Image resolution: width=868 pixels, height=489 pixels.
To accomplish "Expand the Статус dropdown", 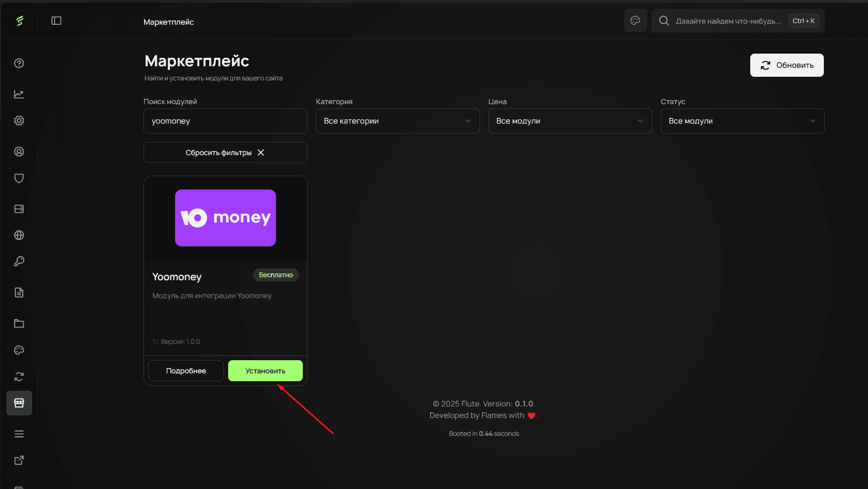I will click(x=742, y=121).
